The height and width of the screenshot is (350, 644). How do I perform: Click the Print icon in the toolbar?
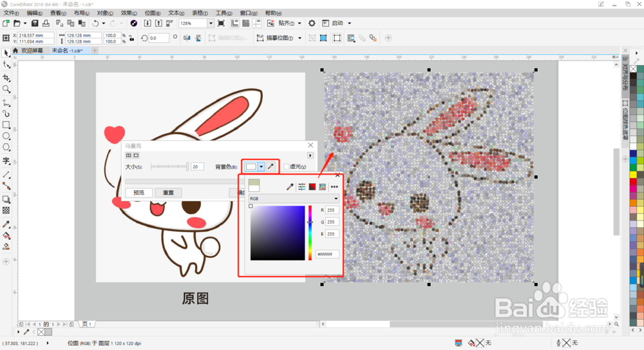click(x=46, y=23)
